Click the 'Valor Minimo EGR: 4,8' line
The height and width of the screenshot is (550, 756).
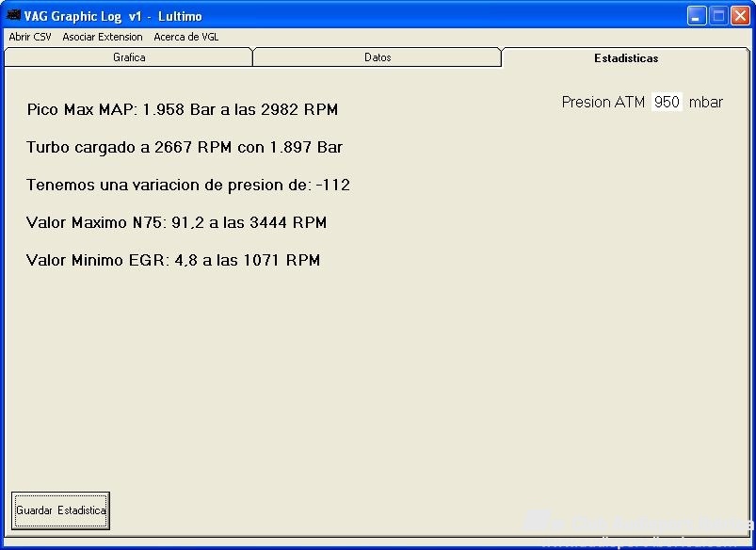click(x=173, y=260)
